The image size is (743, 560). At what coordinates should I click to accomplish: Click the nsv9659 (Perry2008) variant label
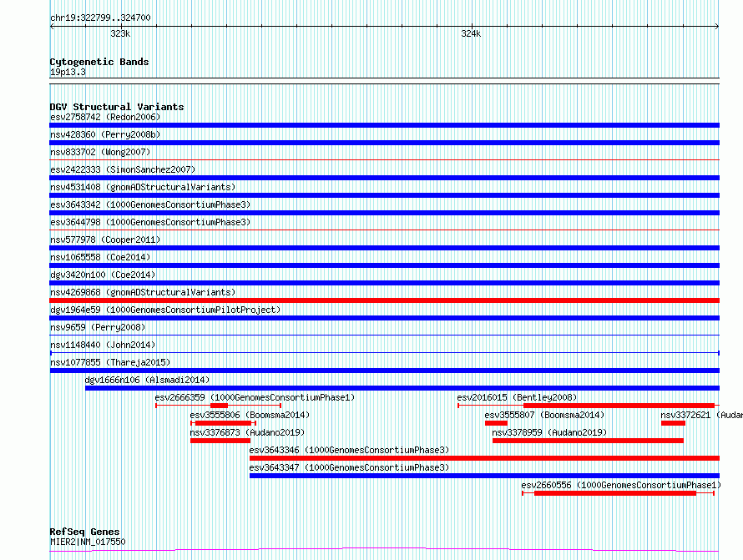coord(98,327)
